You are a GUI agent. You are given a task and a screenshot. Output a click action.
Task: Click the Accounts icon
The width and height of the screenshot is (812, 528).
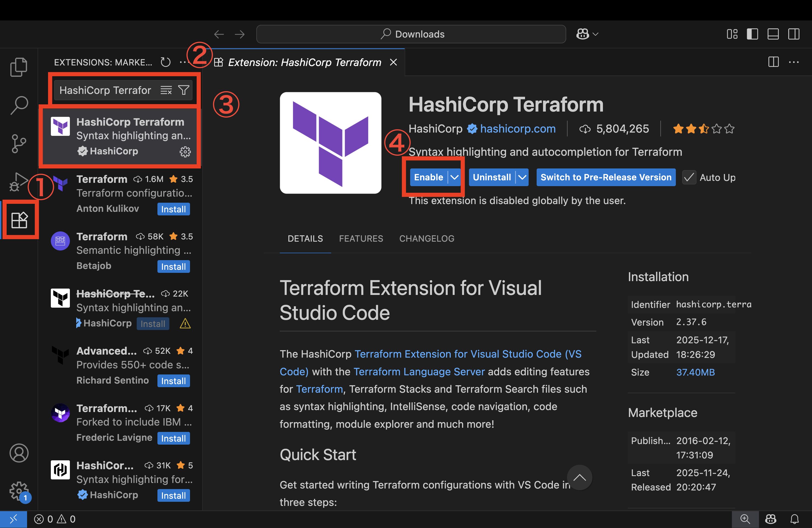tap(19, 453)
